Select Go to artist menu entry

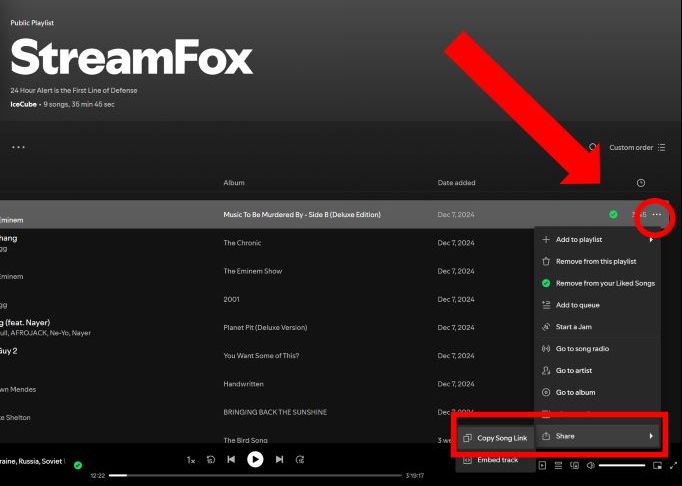pyautogui.click(x=597, y=370)
